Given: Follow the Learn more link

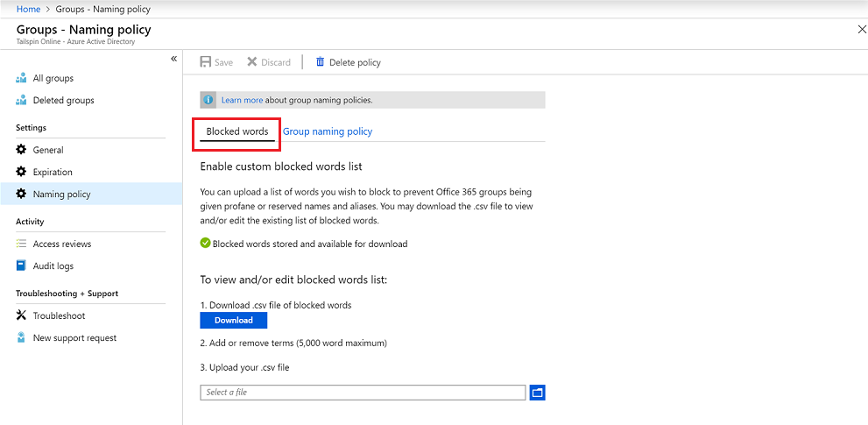Looking at the screenshot, I should pos(242,100).
